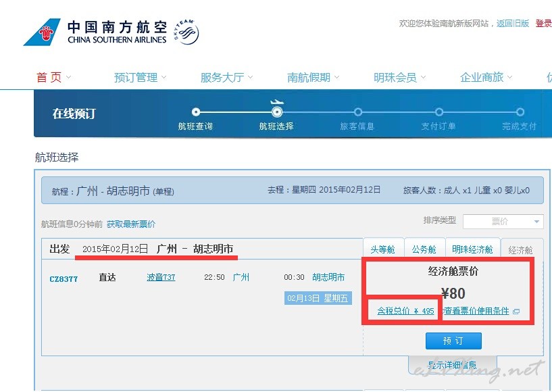This screenshot has width=552, height=392.
Task: Click the ¥80 economy fare price
Action: click(453, 293)
